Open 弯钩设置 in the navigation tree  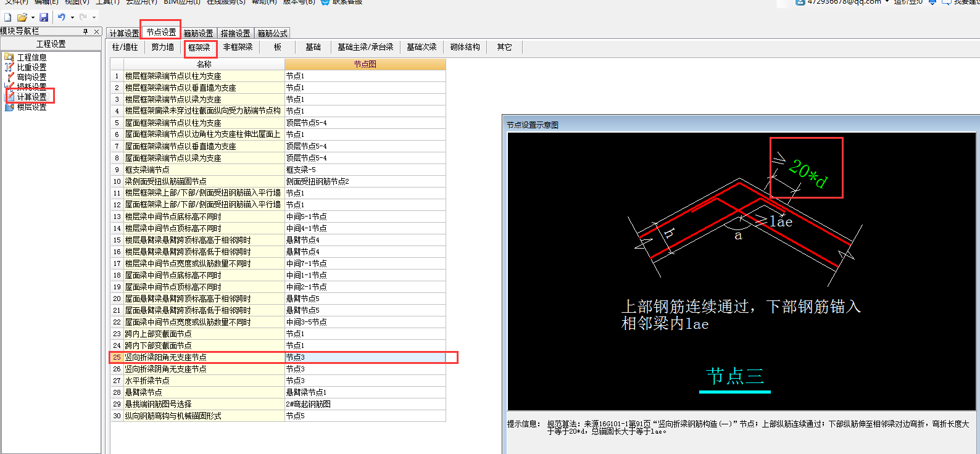(31, 77)
